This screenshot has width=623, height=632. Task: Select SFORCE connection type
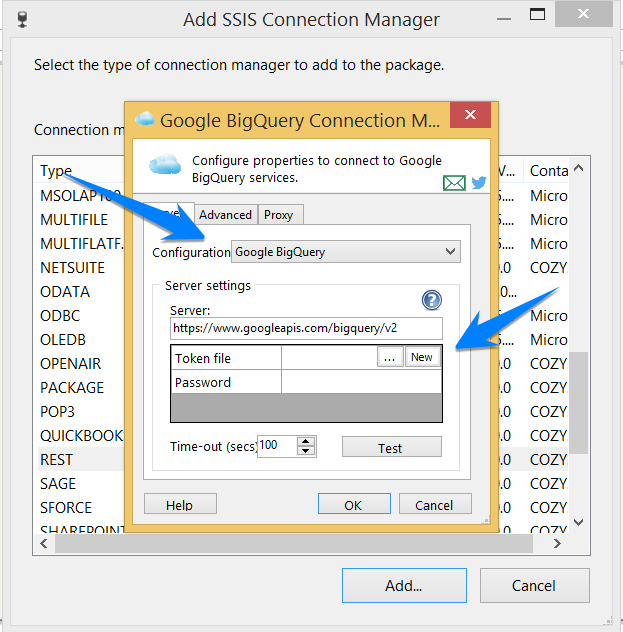(66, 508)
